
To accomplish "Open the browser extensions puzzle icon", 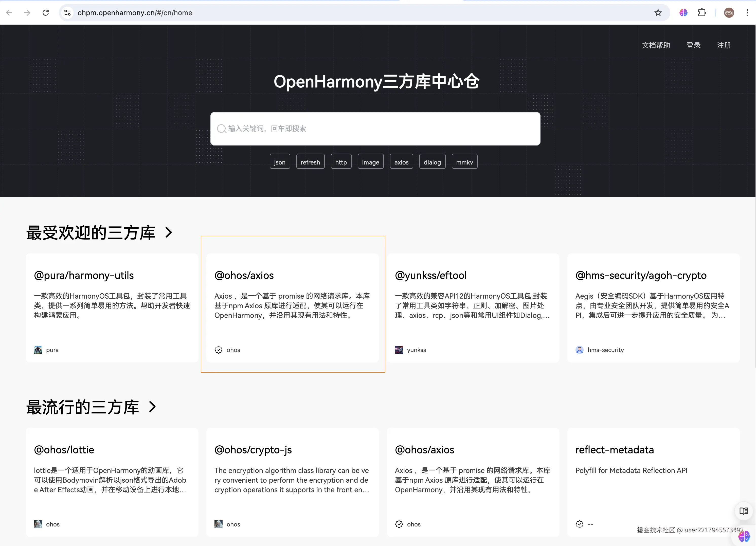I will pos(702,13).
